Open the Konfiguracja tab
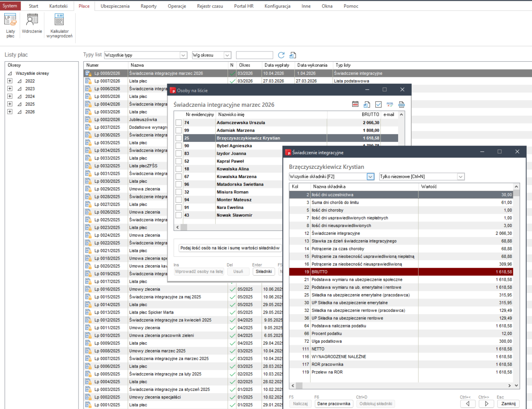Screen dimensions: 532x409 click(277, 6)
